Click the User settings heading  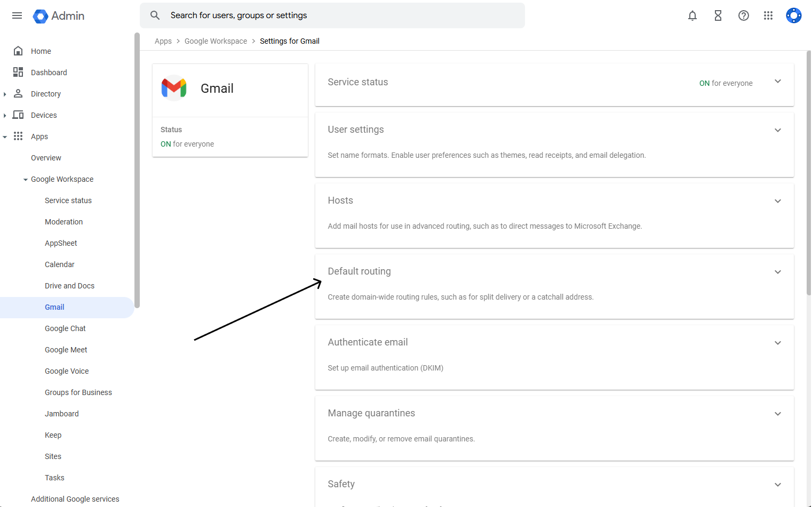356,130
